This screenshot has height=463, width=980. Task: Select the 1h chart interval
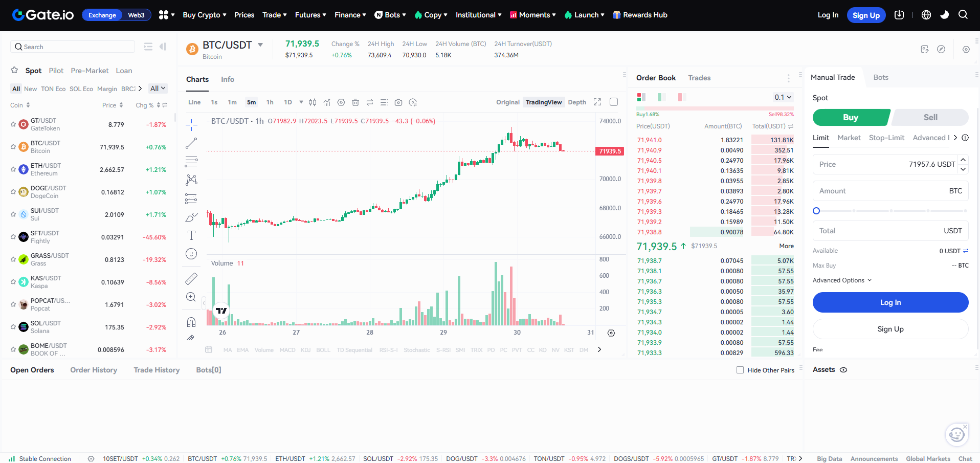(270, 102)
